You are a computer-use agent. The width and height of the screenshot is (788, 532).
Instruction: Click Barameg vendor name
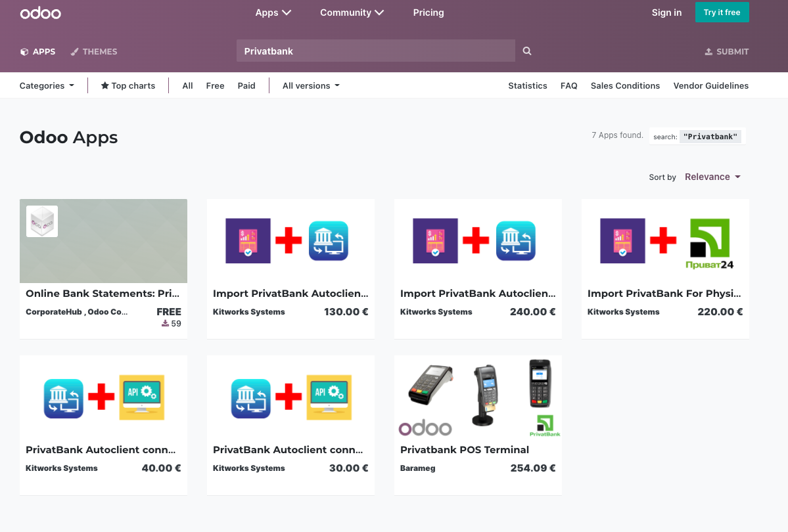(417, 468)
